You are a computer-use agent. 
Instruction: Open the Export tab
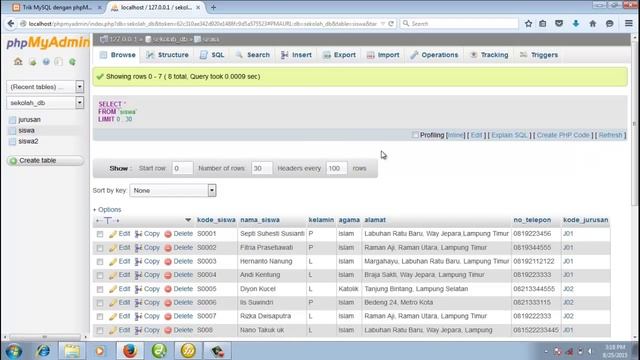click(x=340, y=55)
